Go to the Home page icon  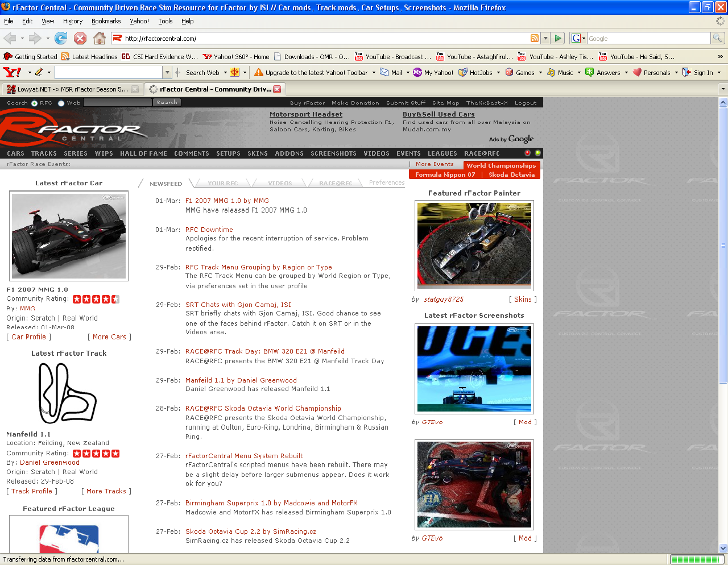point(99,39)
